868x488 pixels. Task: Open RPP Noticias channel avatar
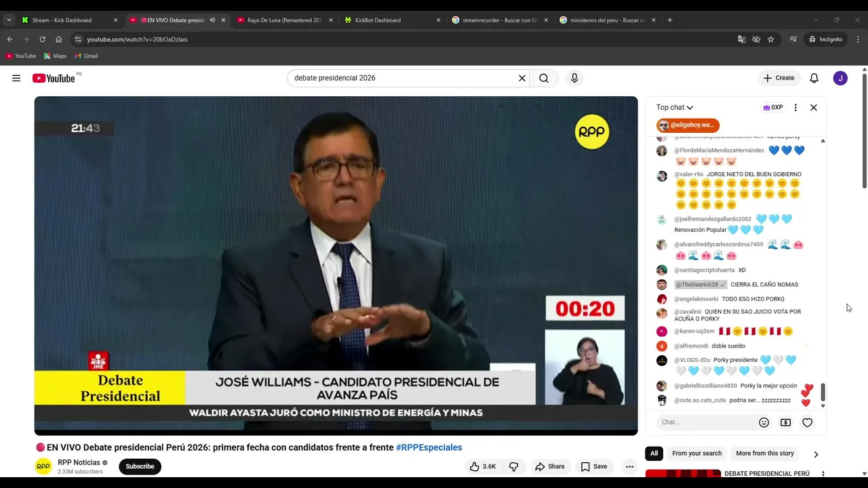coord(43,466)
